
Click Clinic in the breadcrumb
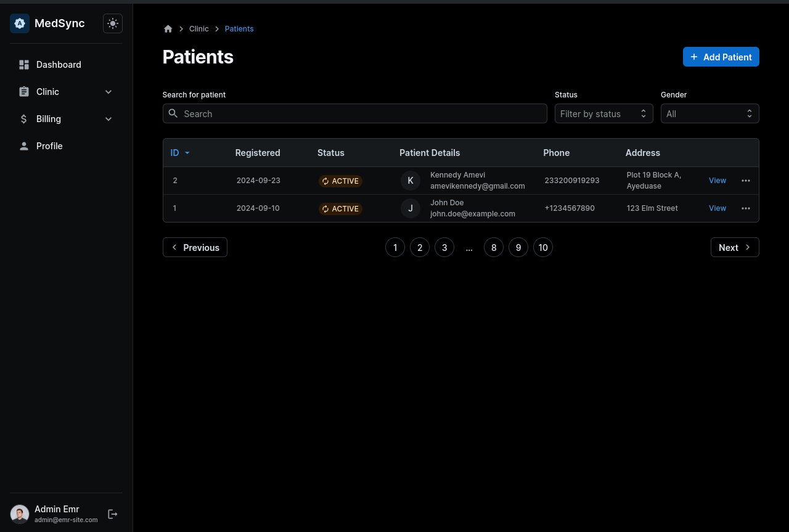198,29
